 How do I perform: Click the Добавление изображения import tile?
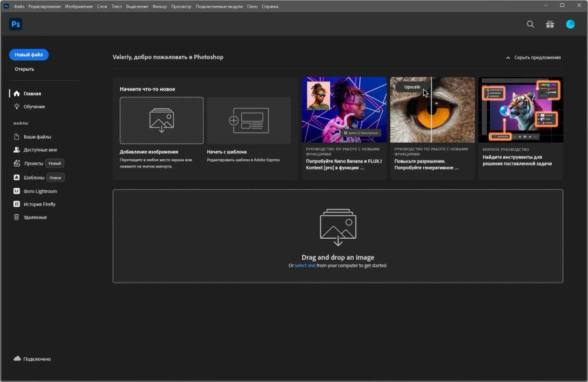click(162, 120)
